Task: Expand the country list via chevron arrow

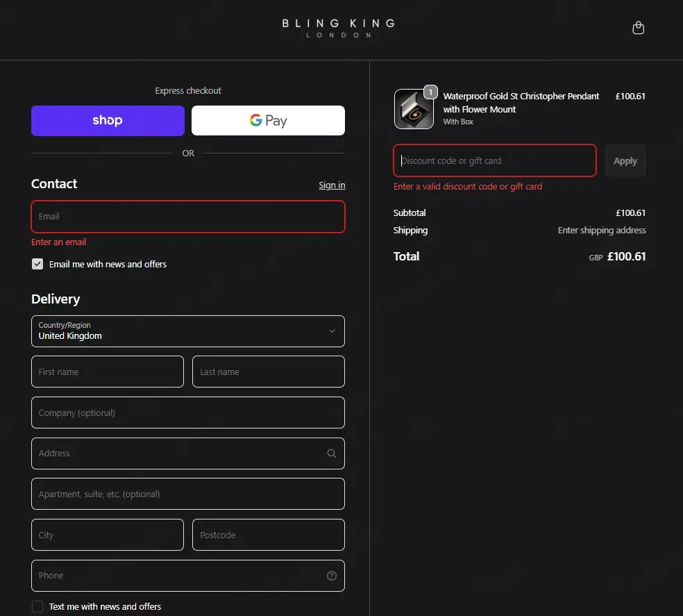Action: [x=332, y=331]
